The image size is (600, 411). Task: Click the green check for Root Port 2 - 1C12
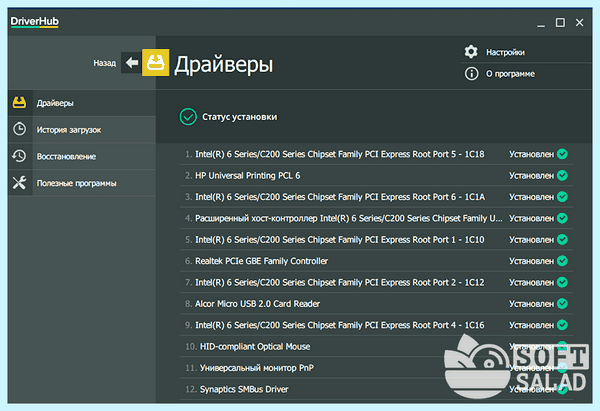(562, 282)
